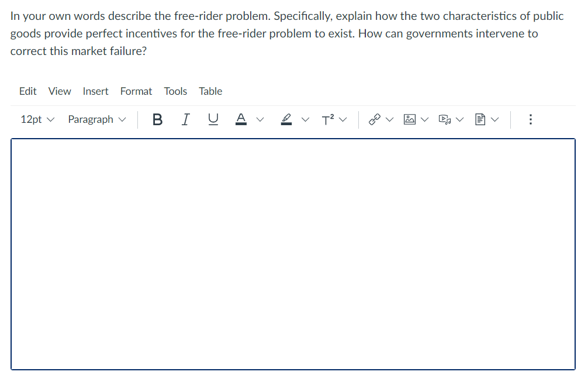
Task: Open the More options kebab menu
Action: [x=530, y=119]
